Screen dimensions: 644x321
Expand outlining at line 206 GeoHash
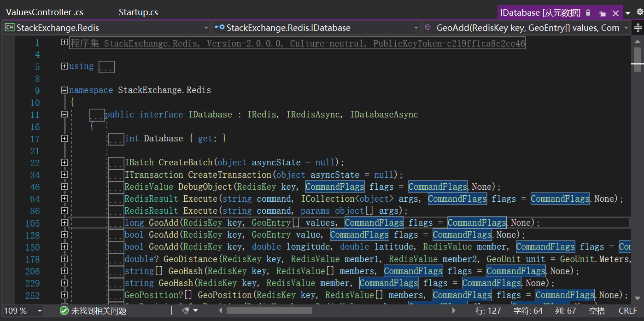click(x=64, y=271)
